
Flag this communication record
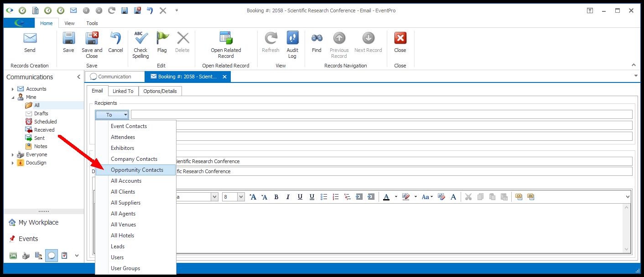point(162,43)
